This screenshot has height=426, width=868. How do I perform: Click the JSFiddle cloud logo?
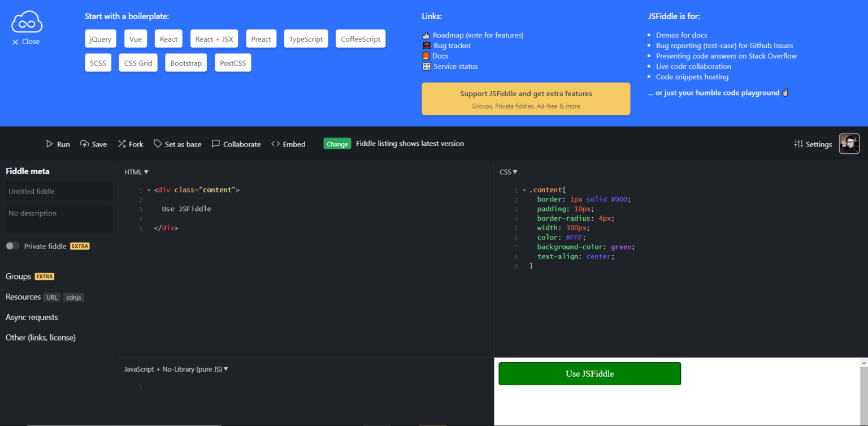click(26, 21)
